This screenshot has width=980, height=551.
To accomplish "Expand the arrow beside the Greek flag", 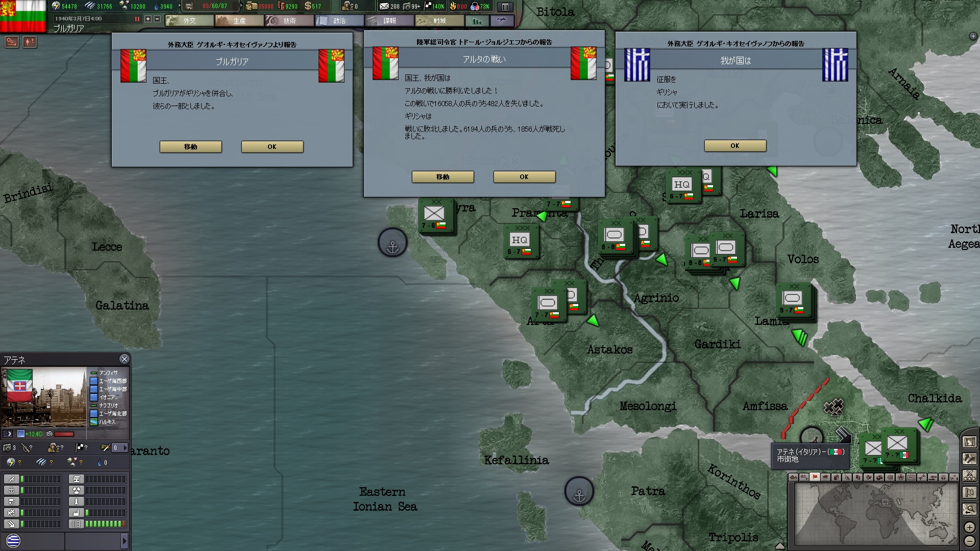I will 124,541.
